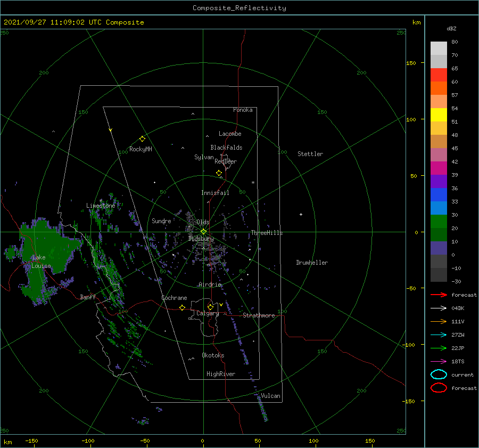Click the magenta 18TS arrow legend icon
Screen dimensions: 479x448
pyautogui.click(x=439, y=362)
